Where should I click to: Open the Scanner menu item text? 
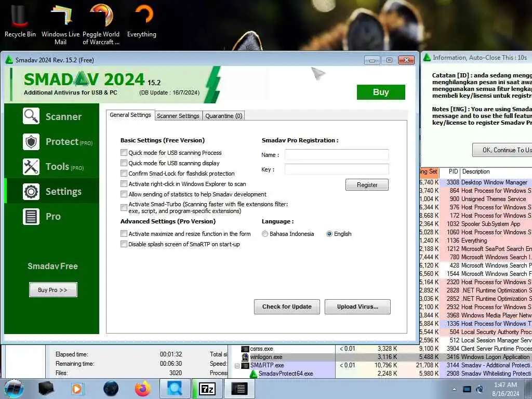pos(64,117)
